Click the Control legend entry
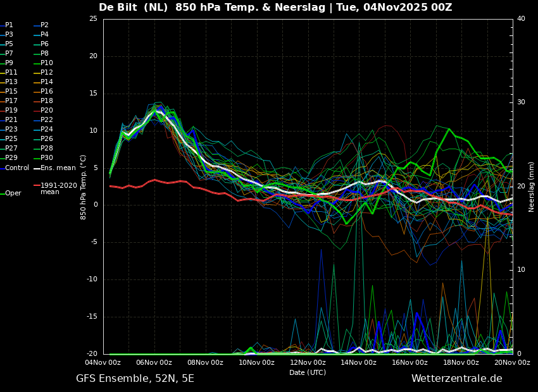The image size is (538, 392). [x=17, y=168]
